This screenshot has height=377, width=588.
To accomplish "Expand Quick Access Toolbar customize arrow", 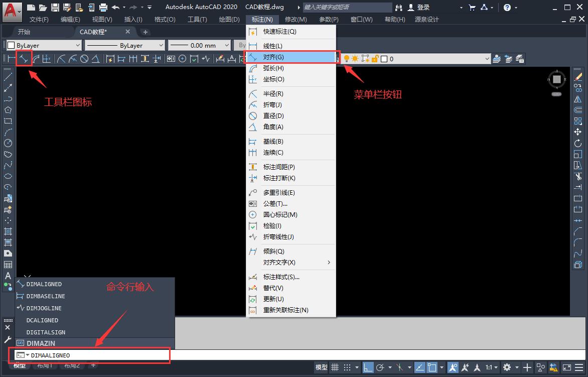I will pyautogui.click(x=150, y=7).
